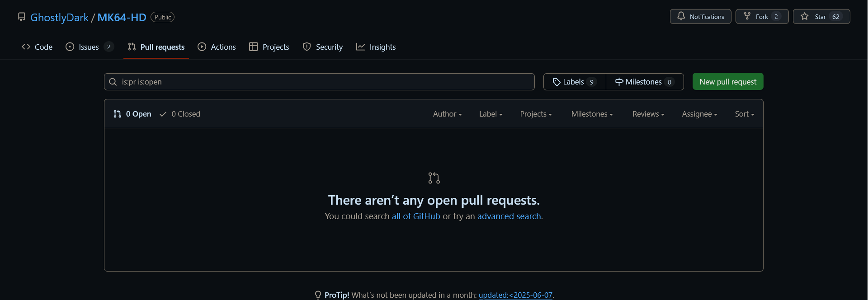This screenshot has width=868, height=300.
Task: Open the Security tab
Action: tap(323, 47)
